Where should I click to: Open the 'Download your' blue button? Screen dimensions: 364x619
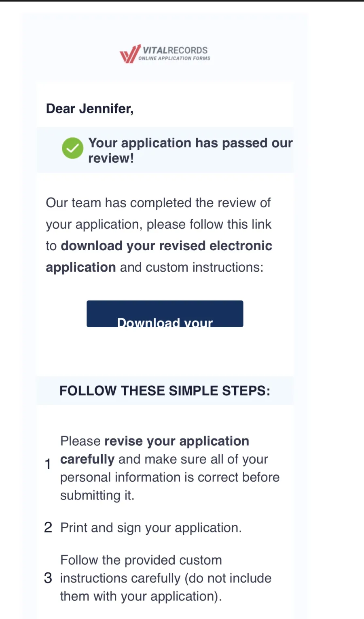165,314
